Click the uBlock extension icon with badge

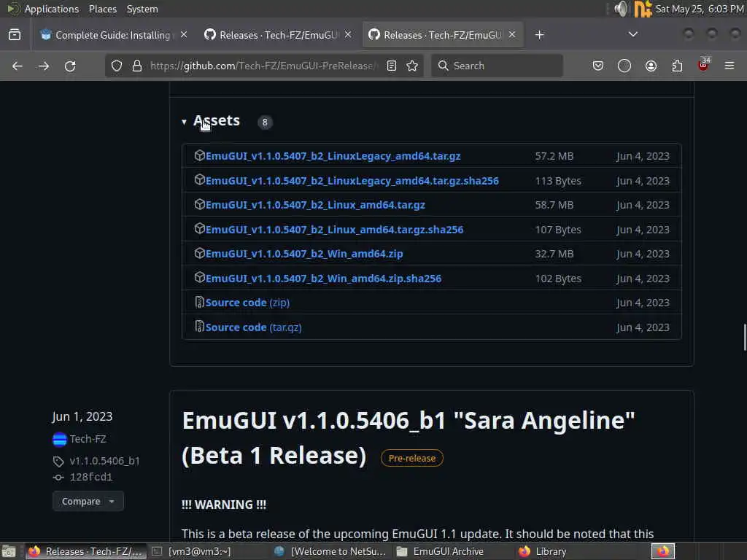coord(704,65)
